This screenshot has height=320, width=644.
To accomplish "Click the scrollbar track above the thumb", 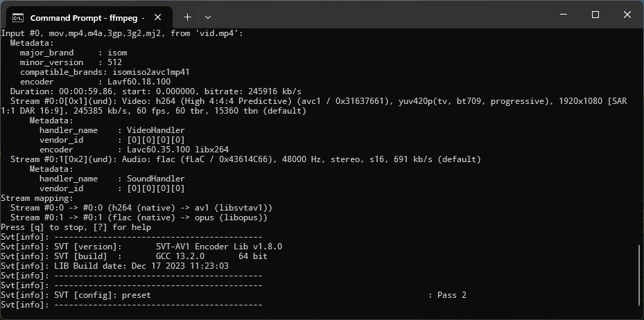I will coord(639,135).
